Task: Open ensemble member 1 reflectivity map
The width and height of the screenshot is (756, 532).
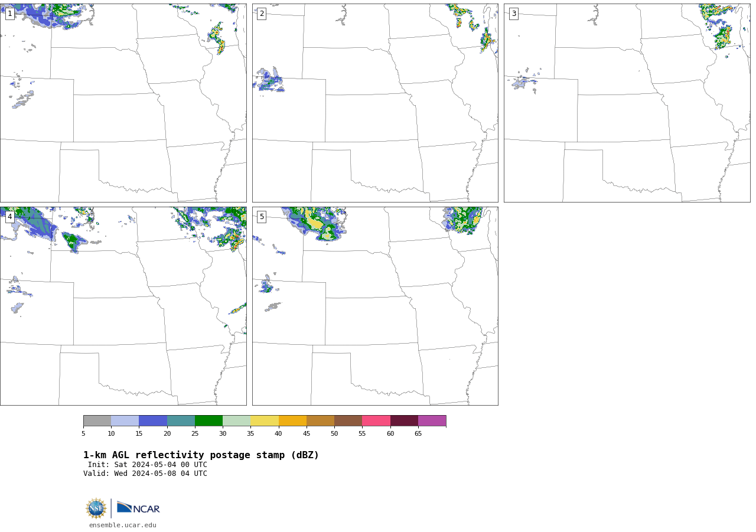Action: [123, 103]
